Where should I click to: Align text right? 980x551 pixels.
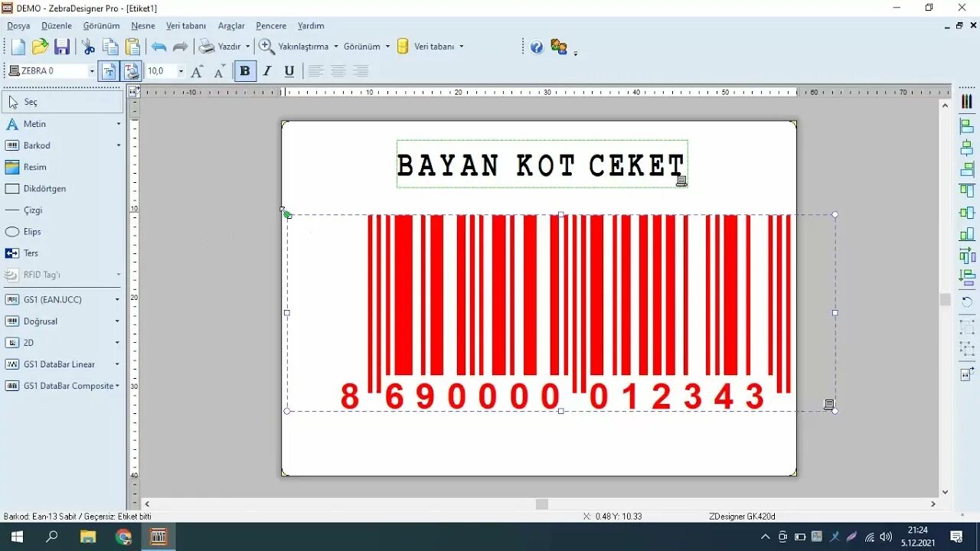(361, 71)
